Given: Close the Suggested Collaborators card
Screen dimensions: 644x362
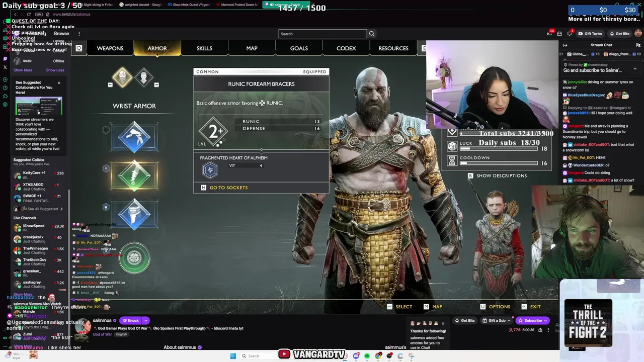Looking at the screenshot, I should click(59, 83).
